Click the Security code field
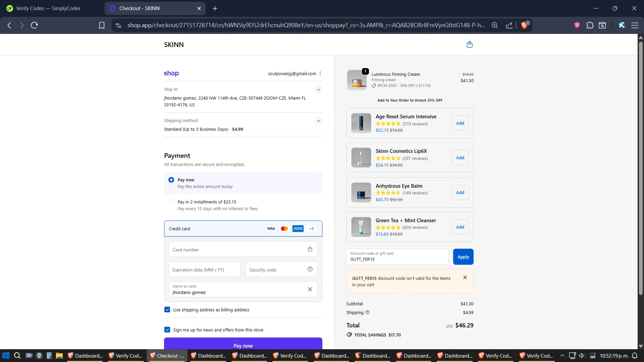644x362 pixels. coord(282,269)
